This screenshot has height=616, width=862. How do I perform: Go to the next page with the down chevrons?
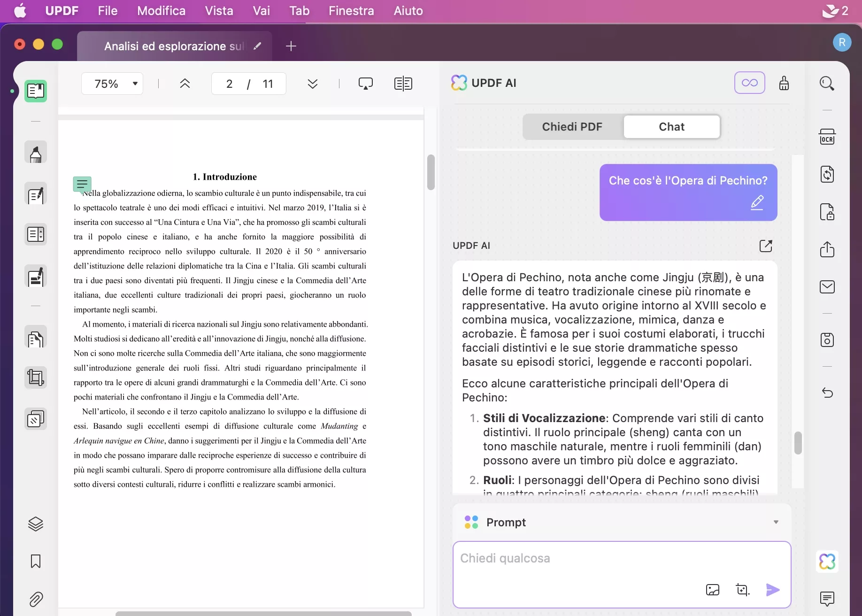point(313,84)
